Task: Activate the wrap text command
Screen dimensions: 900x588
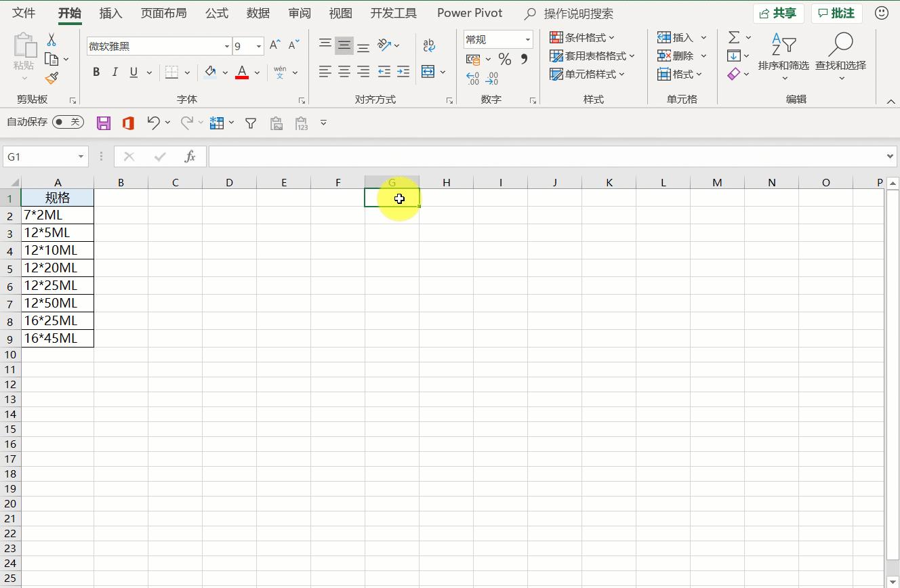Action: [429, 45]
